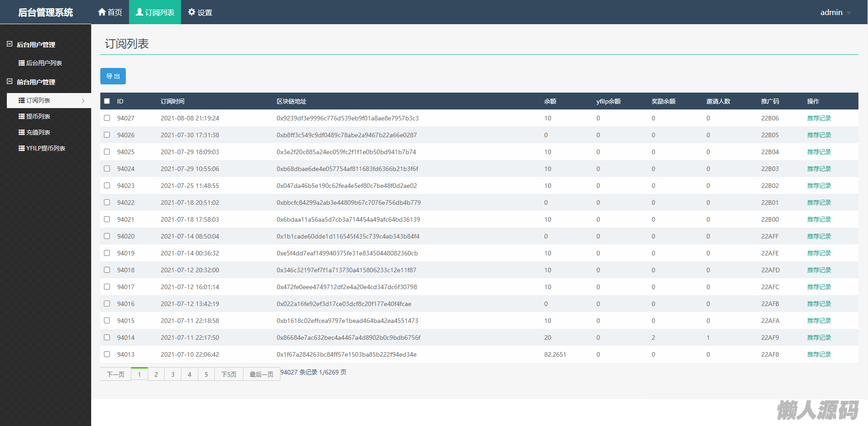Collapse the 后台用户管理 sidebar group
The height and width of the screenshot is (426, 868).
(x=10, y=44)
